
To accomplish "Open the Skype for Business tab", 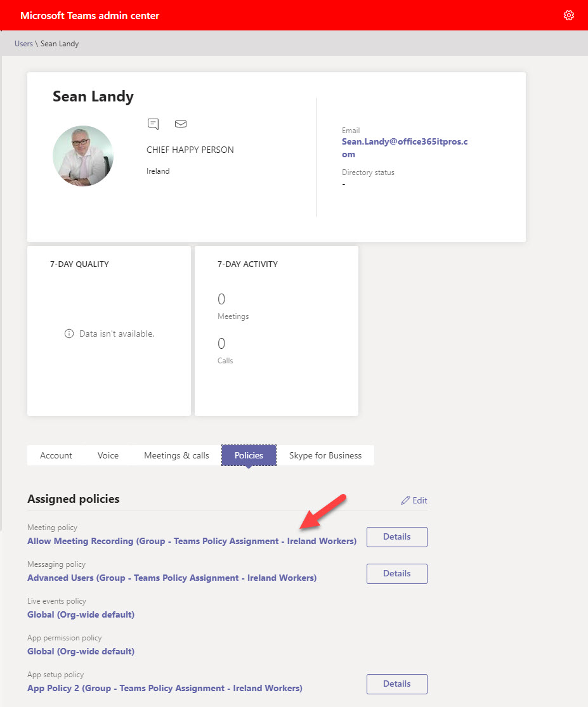I will pyautogui.click(x=325, y=455).
